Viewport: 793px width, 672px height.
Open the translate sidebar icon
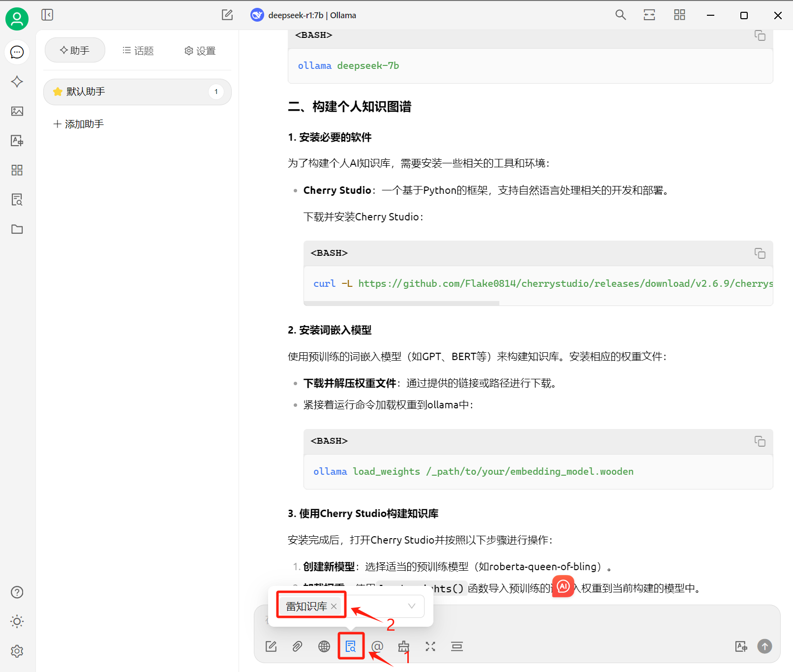click(17, 141)
